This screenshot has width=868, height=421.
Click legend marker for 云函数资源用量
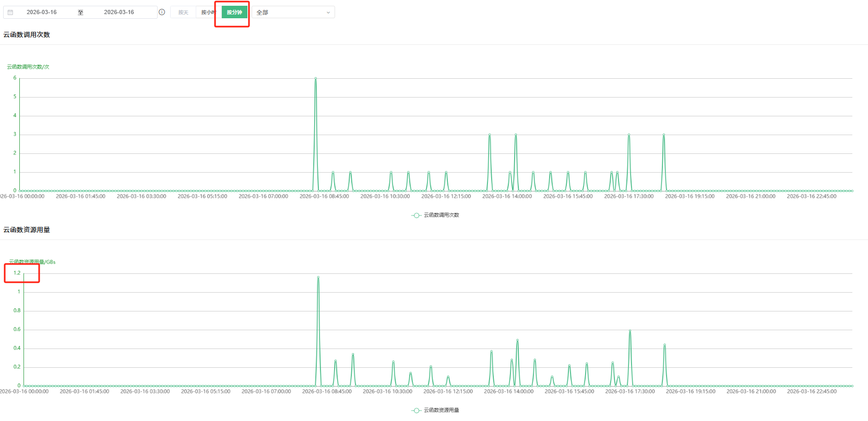416,411
